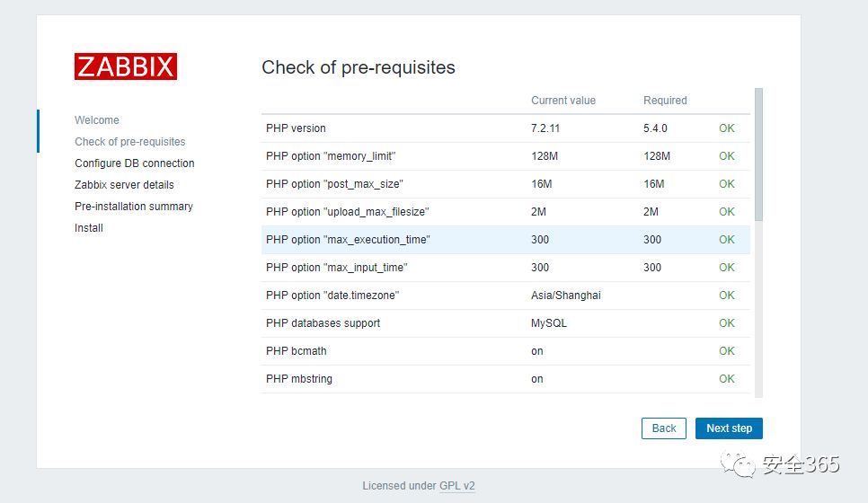Open the GPL v2 license link
Image resolution: width=868 pixels, height=503 pixels.
tap(456, 486)
